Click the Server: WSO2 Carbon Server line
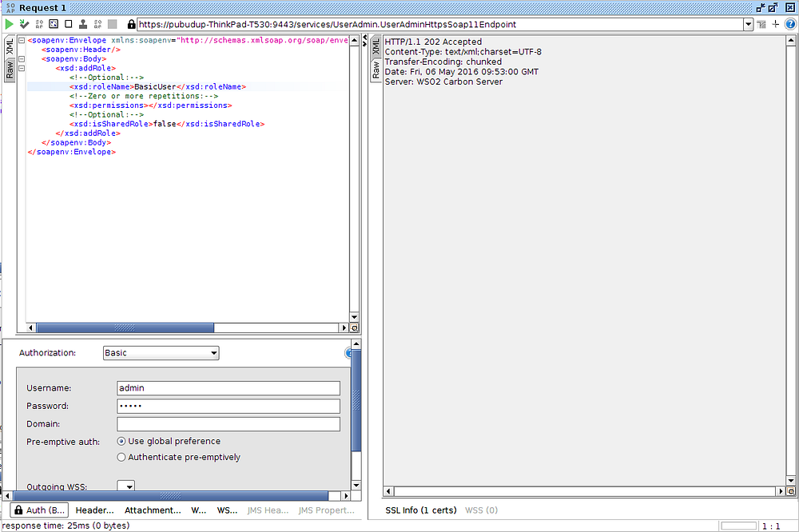 [x=443, y=81]
